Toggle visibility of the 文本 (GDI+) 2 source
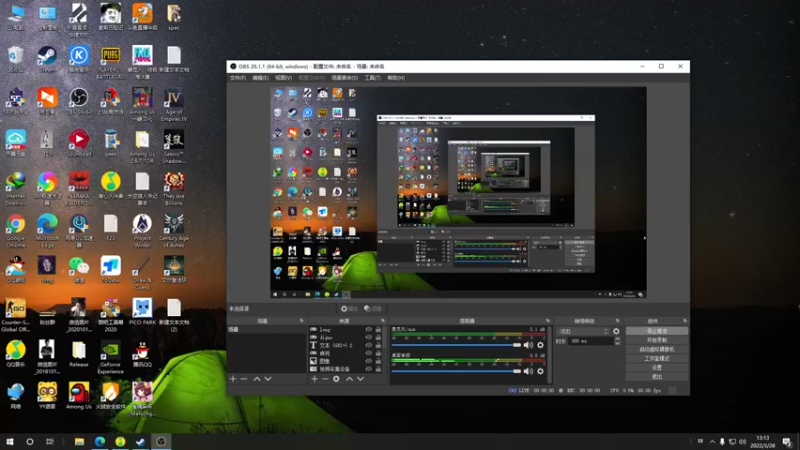 pyautogui.click(x=368, y=345)
